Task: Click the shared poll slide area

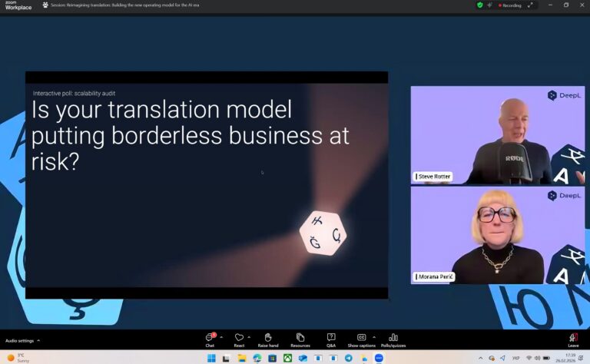Action: (x=206, y=184)
